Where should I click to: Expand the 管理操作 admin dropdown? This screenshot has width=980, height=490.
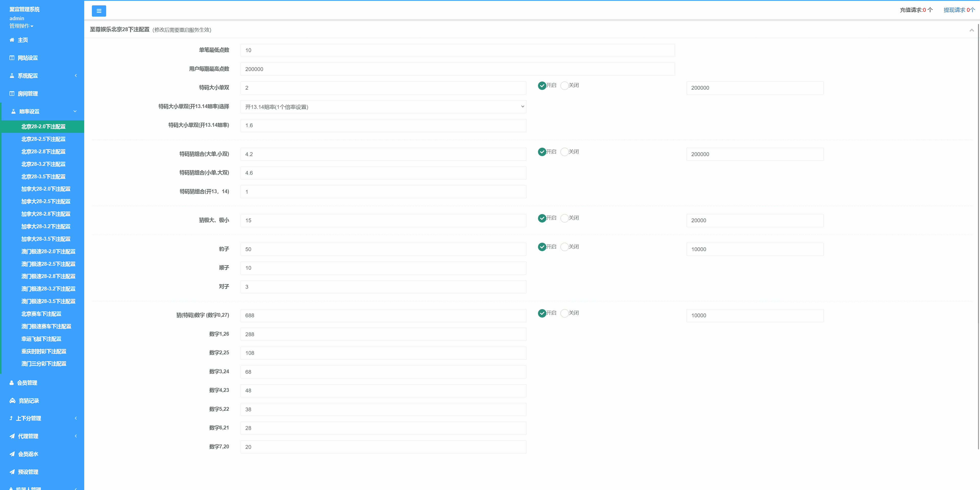click(21, 26)
